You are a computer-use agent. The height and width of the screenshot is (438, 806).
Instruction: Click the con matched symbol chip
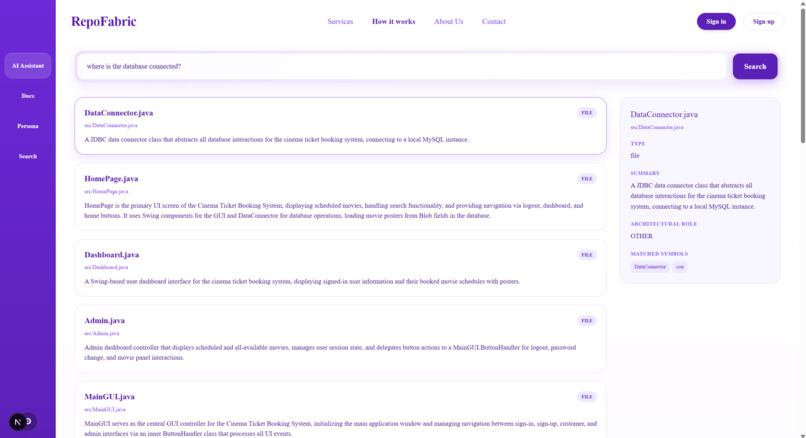pos(680,267)
